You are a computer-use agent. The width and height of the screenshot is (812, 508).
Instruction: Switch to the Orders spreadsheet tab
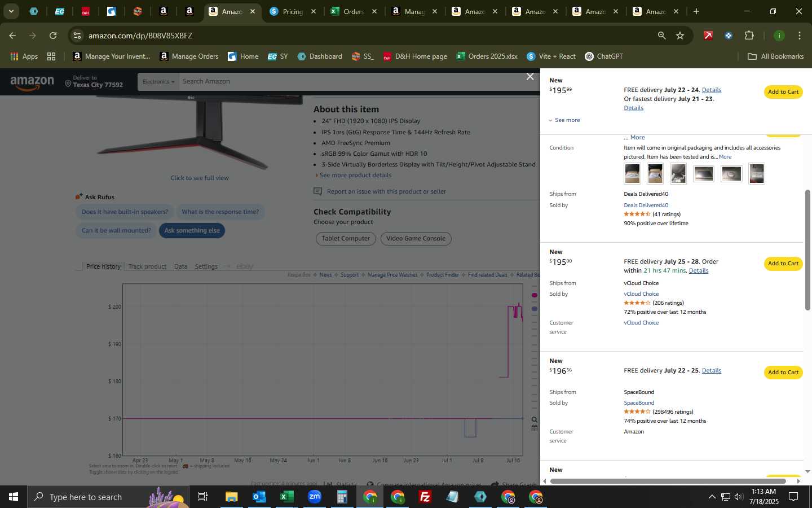[x=354, y=11]
